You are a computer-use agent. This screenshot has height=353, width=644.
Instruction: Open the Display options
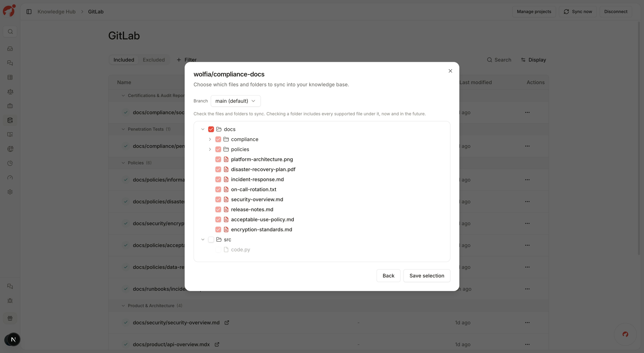533,60
